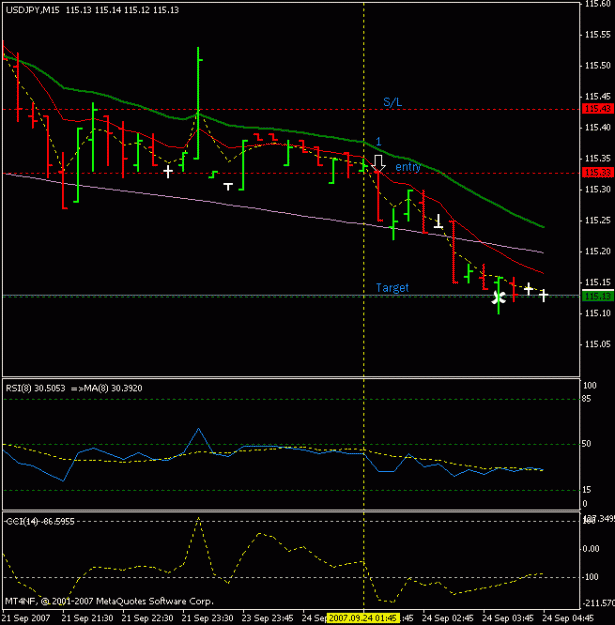
Task: Click the '21 Sep 2007' time label
Action: tap(26, 618)
